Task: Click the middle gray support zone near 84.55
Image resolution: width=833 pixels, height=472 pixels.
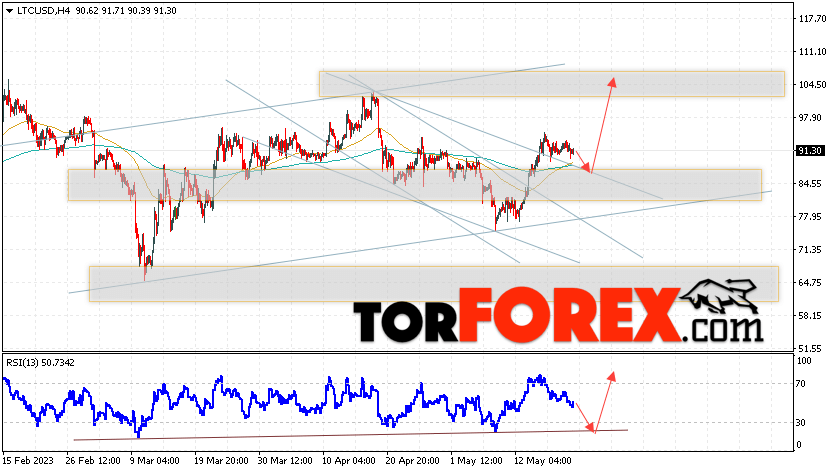Action: coord(414,185)
